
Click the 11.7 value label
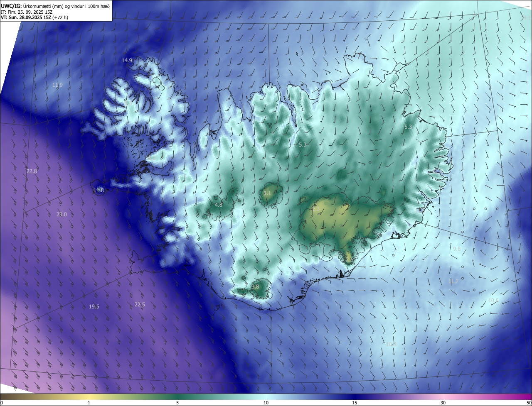[x=453, y=281]
